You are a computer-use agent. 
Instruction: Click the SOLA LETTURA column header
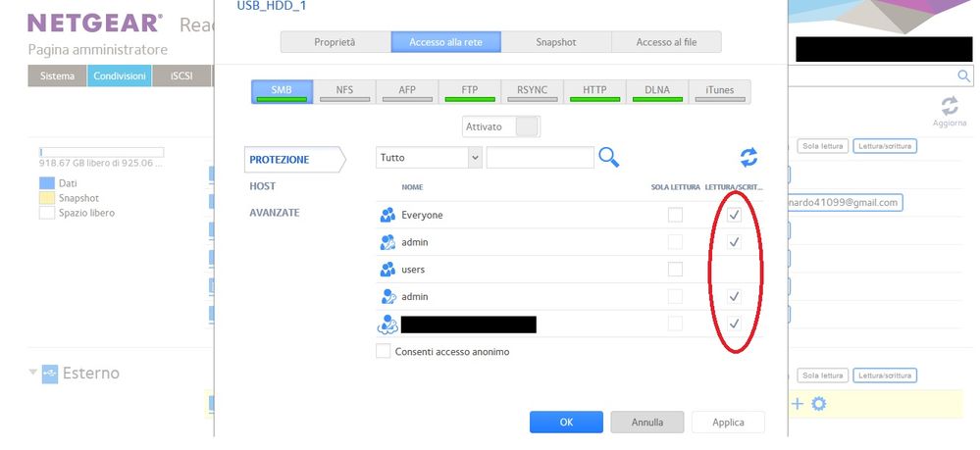[675, 187]
